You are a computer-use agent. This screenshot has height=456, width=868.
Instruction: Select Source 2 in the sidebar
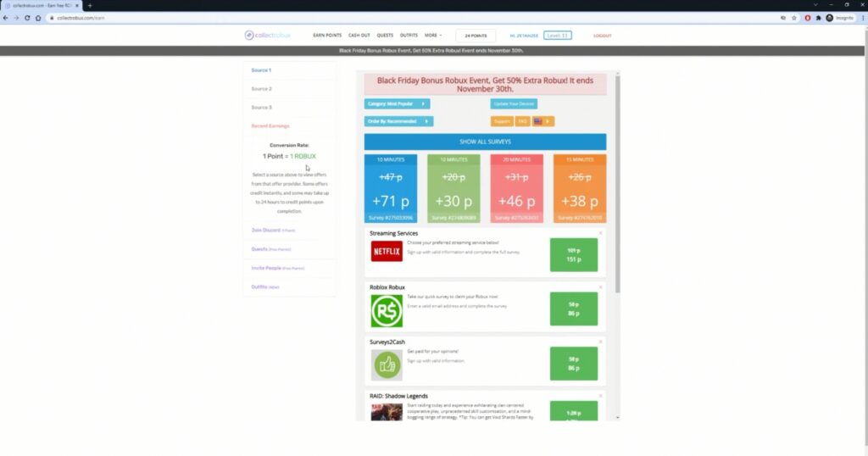point(261,88)
